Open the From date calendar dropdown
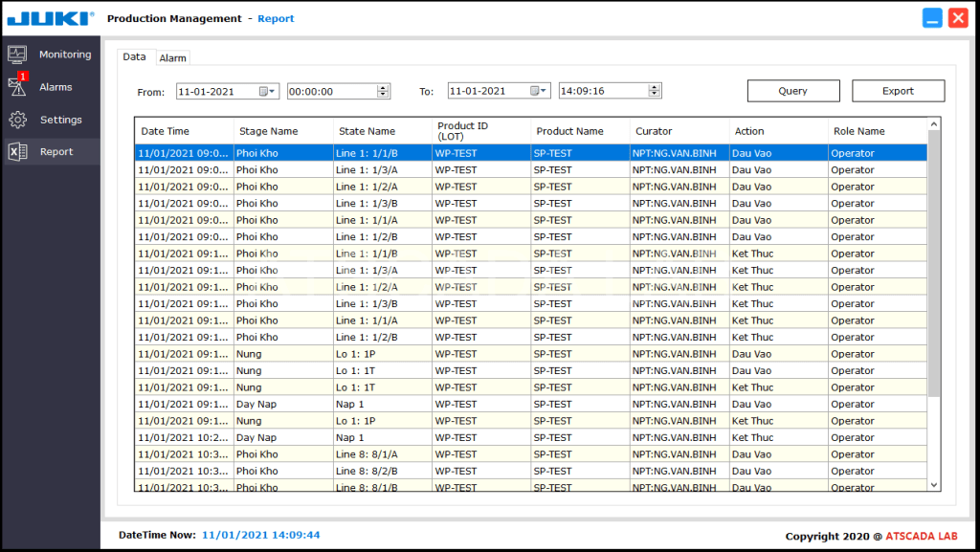980x552 pixels. point(267,92)
